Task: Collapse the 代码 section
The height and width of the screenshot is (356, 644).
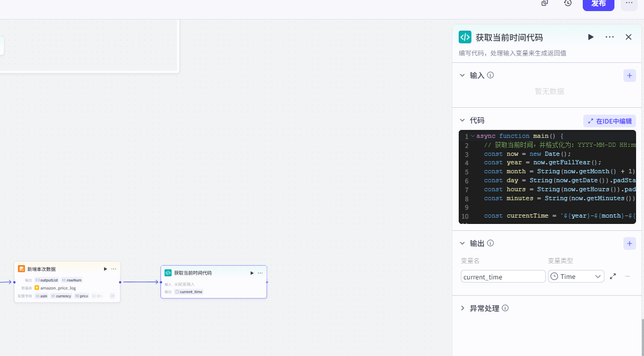Action: point(462,120)
